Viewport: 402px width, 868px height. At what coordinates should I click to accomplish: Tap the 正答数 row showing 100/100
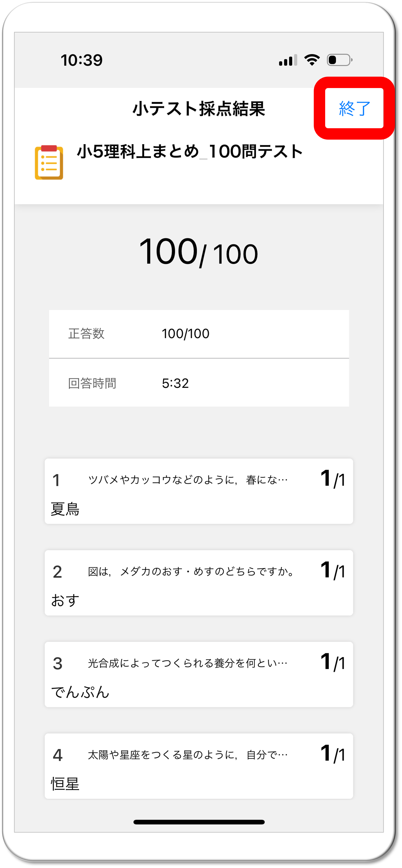[x=199, y=334]
